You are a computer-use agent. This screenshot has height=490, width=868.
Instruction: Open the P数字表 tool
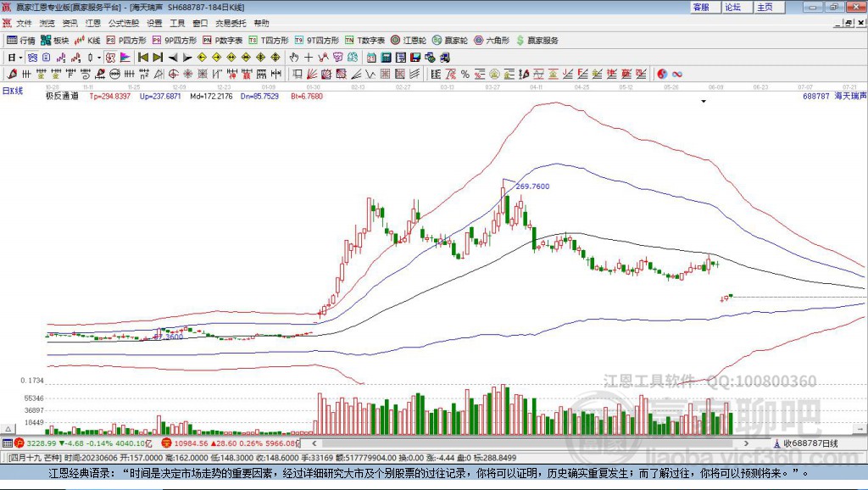pos(222,41)
